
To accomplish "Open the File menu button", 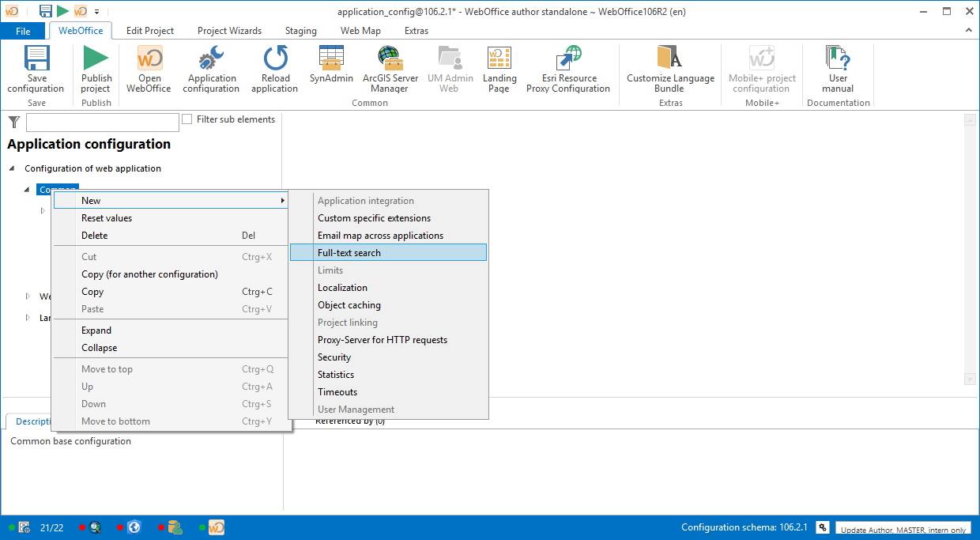I will [23, 31].
